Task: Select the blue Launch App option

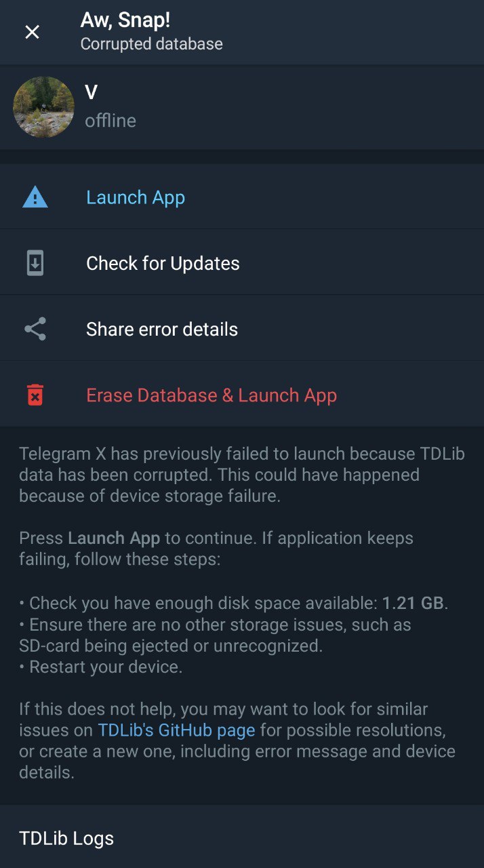Action: coord(136,197)
